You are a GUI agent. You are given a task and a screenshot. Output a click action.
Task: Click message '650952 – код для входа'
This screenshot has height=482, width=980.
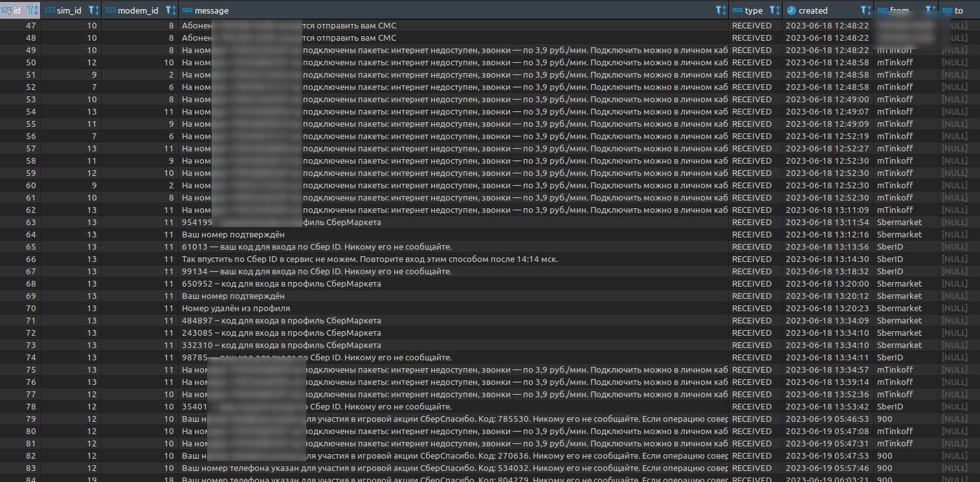click(282, 284)
